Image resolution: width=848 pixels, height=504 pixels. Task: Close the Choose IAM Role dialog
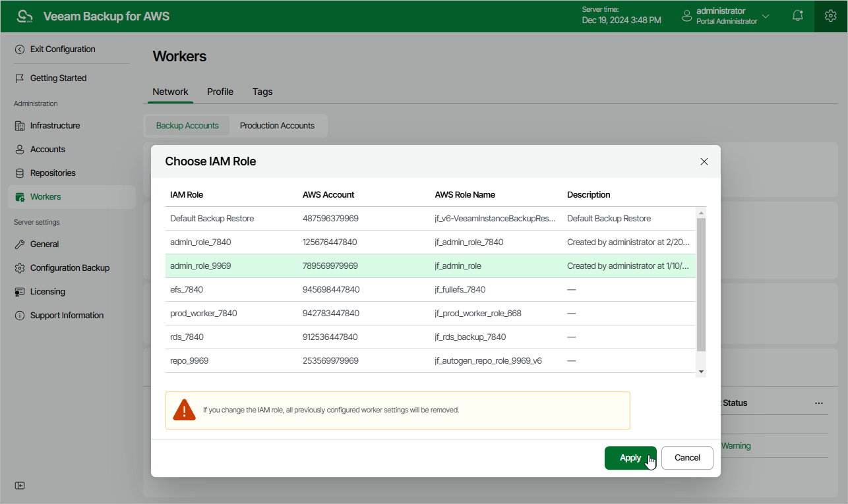coord(704,161)
